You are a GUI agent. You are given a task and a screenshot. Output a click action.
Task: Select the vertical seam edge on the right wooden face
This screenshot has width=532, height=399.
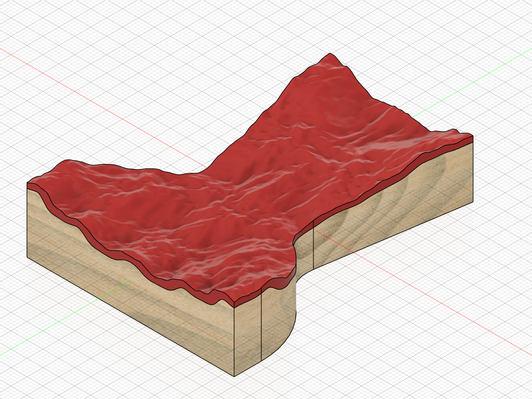click(314, 244)
